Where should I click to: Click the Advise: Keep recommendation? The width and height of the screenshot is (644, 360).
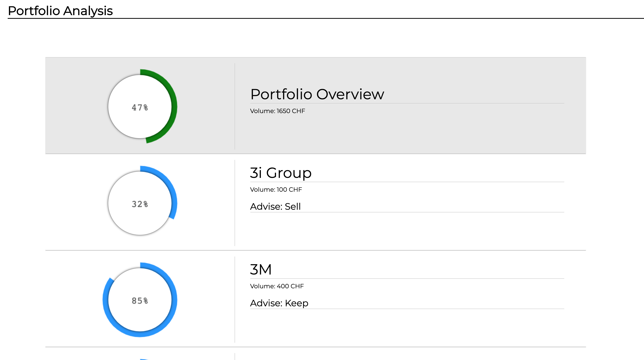pyautogui.click(x=279, y=303)
